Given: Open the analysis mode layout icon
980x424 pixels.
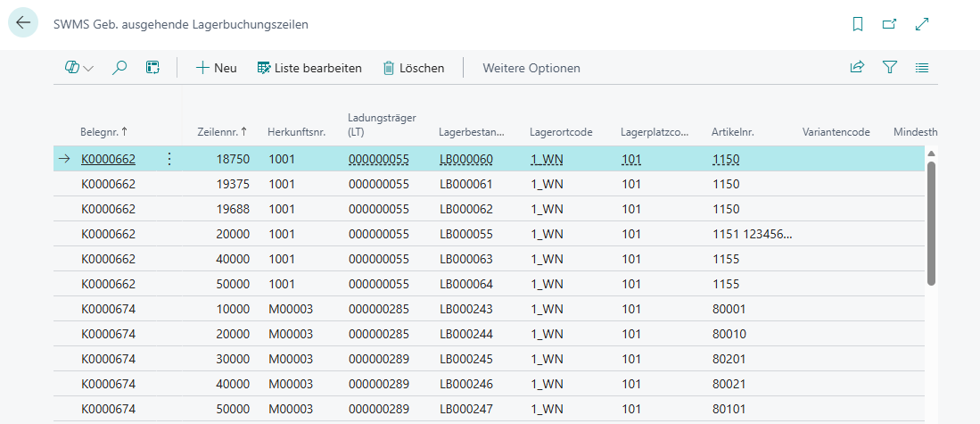Looking at the screenshot, I should coord(152,68).
